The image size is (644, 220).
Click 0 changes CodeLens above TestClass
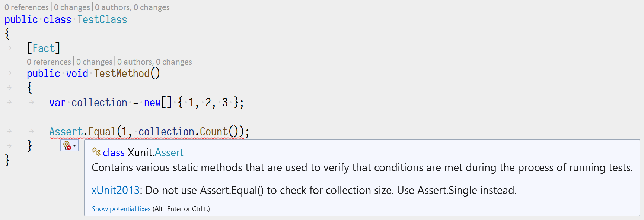click(73, 7)
